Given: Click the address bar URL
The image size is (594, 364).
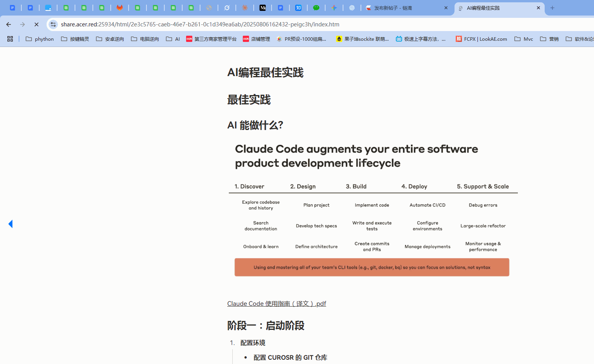Looking at the screenshot, I should 200,24.
